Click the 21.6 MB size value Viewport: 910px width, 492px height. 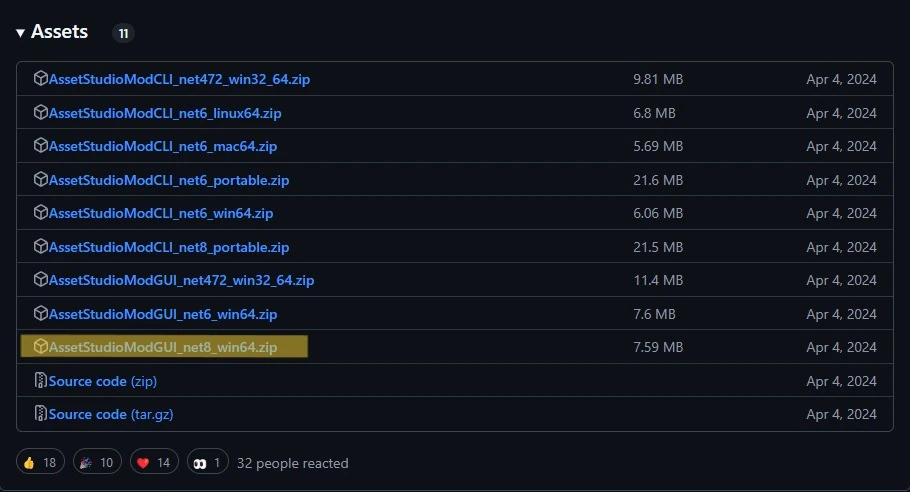[x=658, y=180]
